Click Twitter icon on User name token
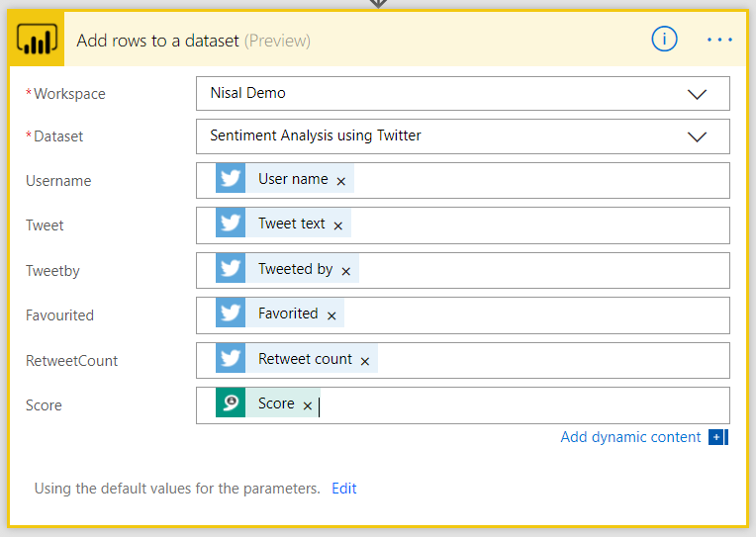 pyautogui.click(x=231, y=178)
